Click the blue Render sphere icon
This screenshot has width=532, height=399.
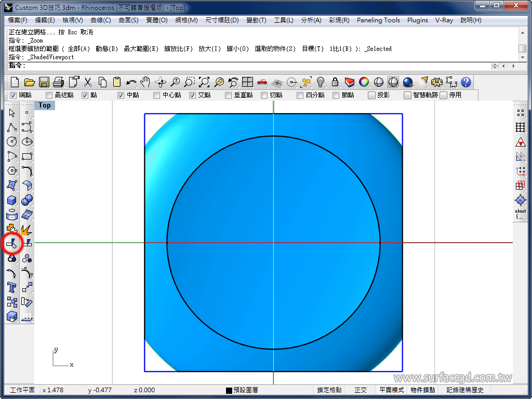[x=408, y=82]
